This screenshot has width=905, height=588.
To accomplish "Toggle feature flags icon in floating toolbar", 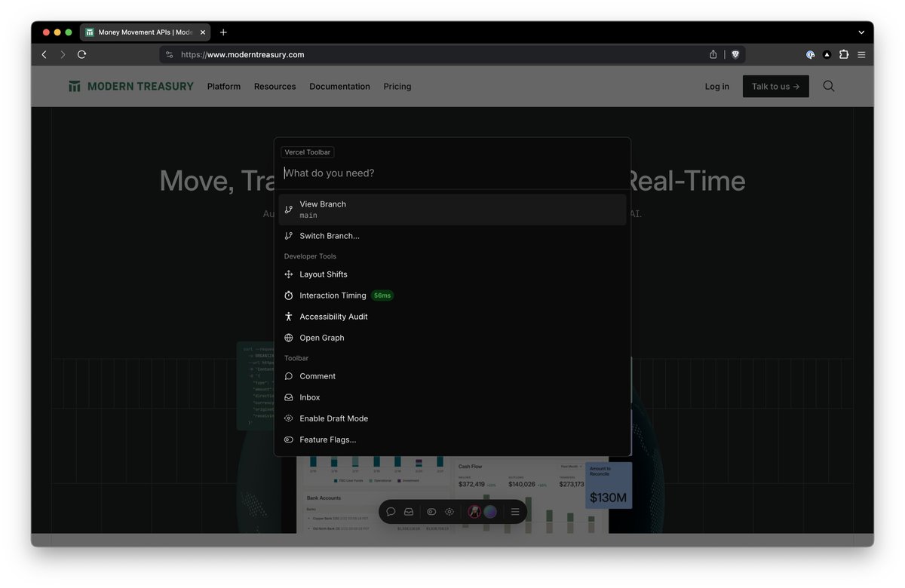I will (x=431, y=512).
